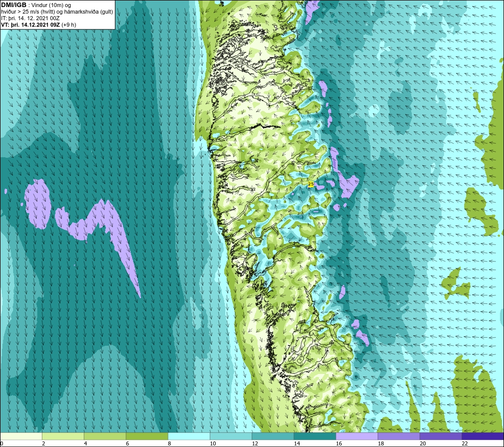504x447 pixels.
Task: Pick the dark teal 14–16 legend swatch
Action: (315, 436)
